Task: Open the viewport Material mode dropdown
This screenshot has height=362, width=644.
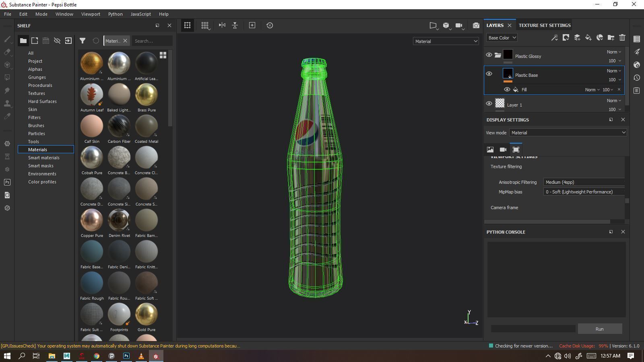Action: pyautogui.click(x=446, y=41)
